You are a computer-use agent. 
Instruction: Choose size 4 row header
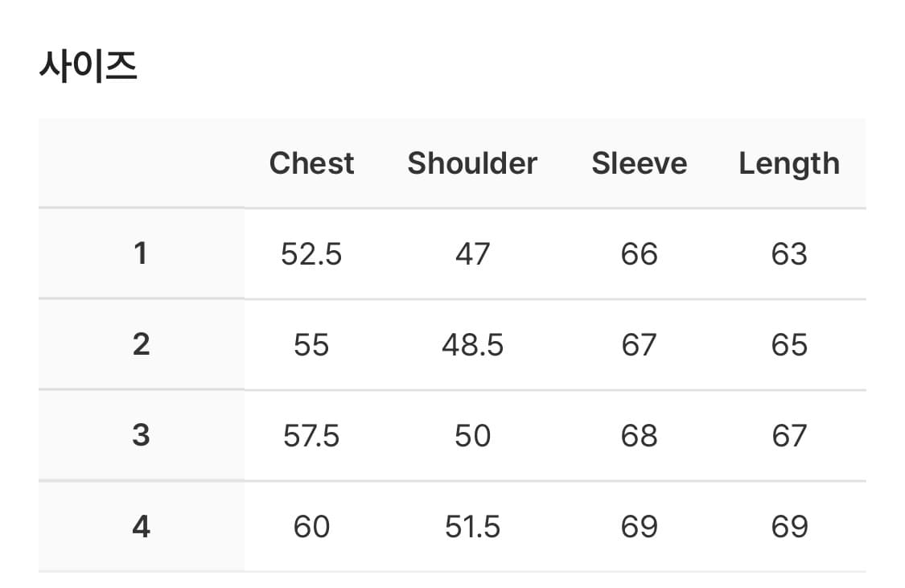coord(141,527)
